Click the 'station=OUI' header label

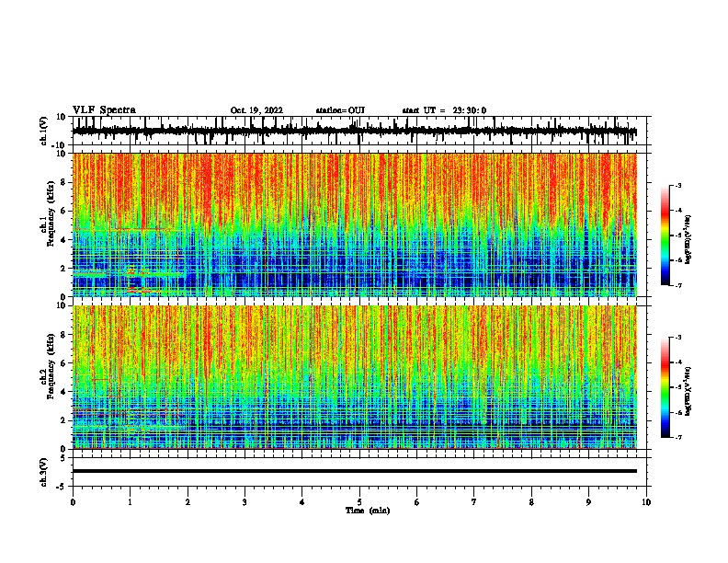tap(340, 110)
